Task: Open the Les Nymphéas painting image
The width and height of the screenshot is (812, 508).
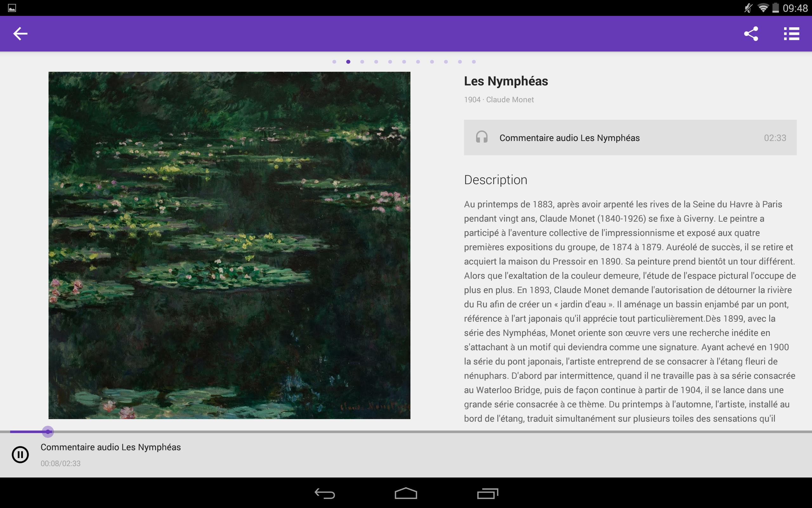Action: pyautogui.click(x=230, y=245)
